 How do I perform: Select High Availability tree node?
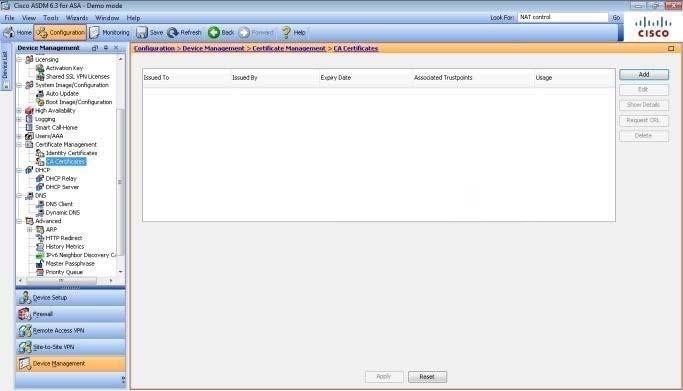pyautogui.click(x=55, y=111)
